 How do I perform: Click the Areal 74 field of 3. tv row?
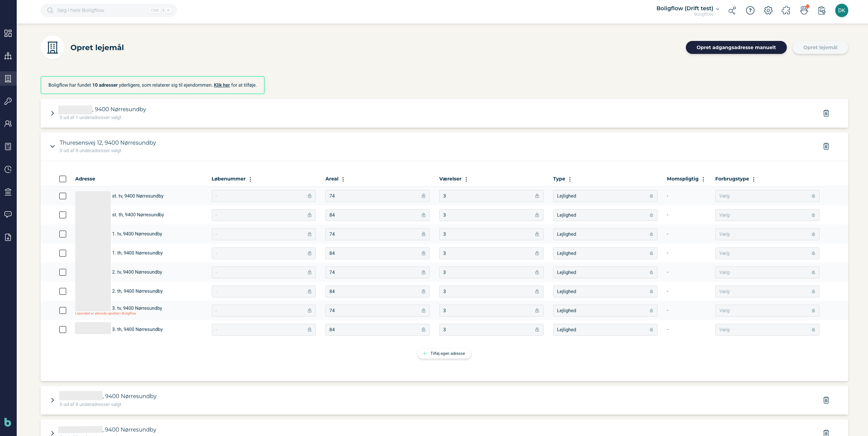click(377, 310)
